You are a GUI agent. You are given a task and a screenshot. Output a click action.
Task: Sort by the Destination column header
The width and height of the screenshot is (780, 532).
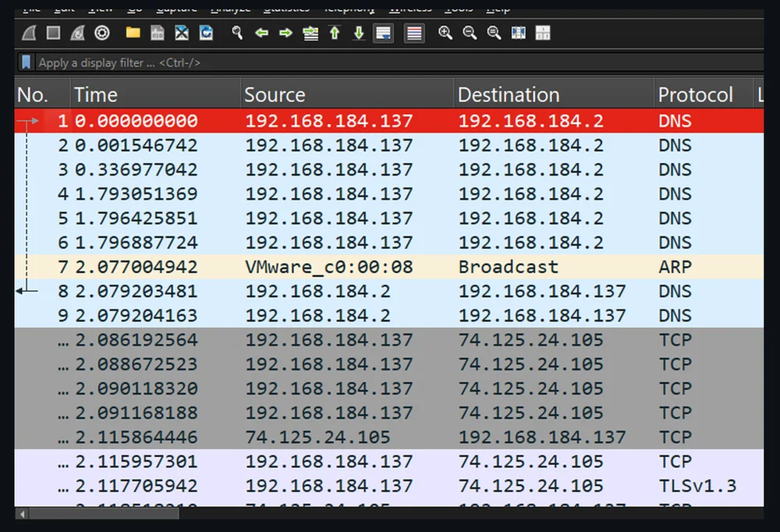555,94
